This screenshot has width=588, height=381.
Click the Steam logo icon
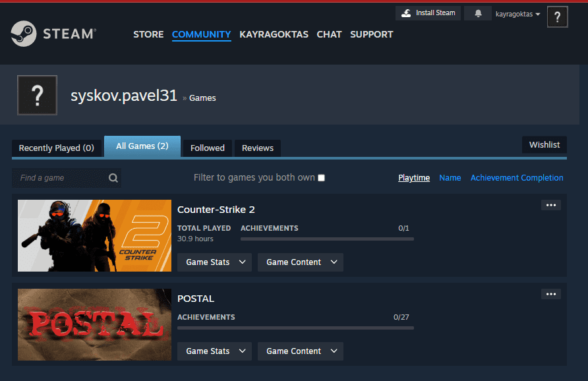pos(24,34)
